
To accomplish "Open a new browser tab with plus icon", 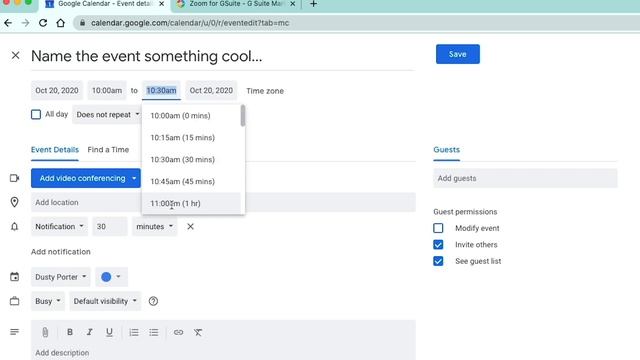I will (x=313, y=4).
